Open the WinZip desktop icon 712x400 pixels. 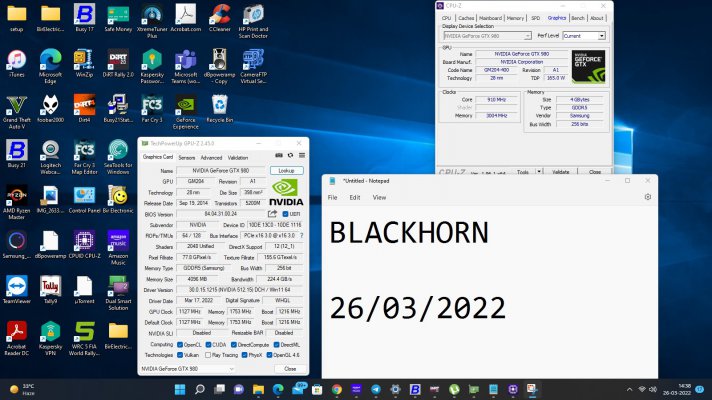(84, 64)
